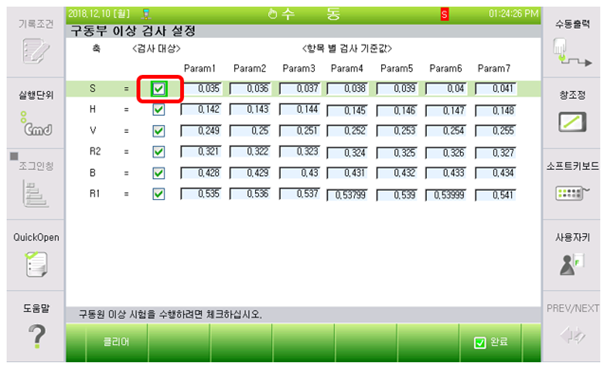Image resolution: width=605 pixels, height=366 pixels.
Task: Select the 실행단위 Cmd icon
Action: [36, 124]
